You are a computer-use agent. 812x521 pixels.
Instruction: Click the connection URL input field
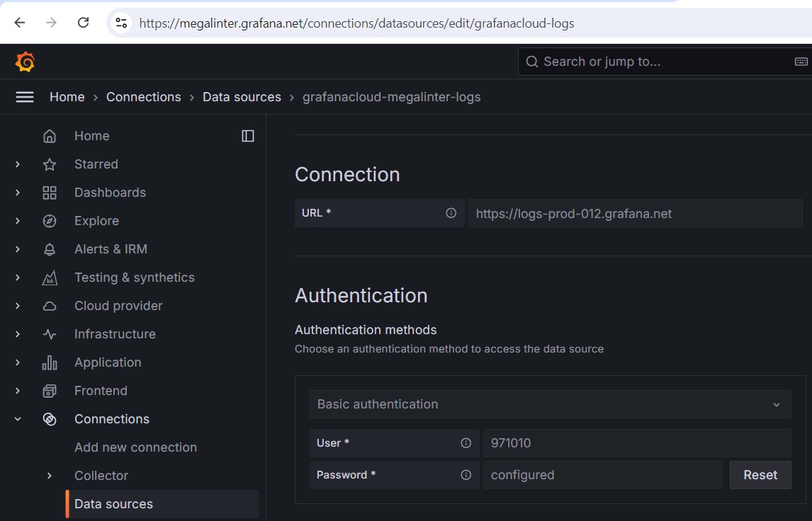click(x=634, y=213)
